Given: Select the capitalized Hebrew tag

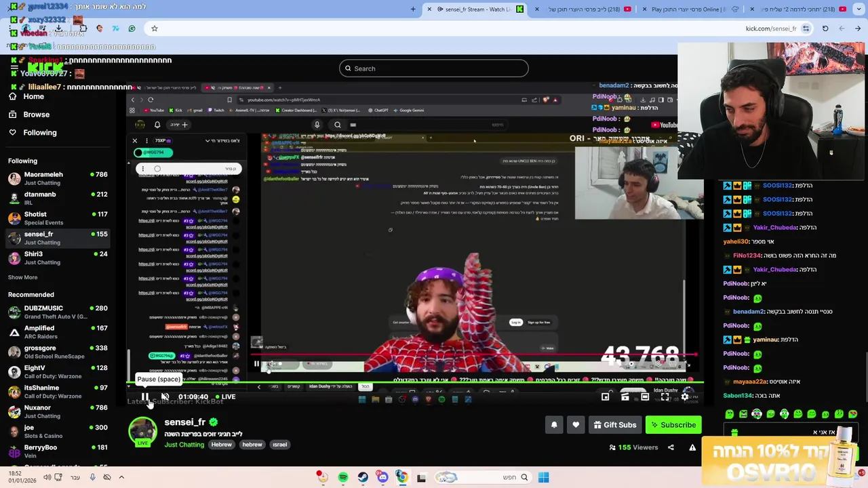Looking at the screenshot, I should (x=222, y=445).
